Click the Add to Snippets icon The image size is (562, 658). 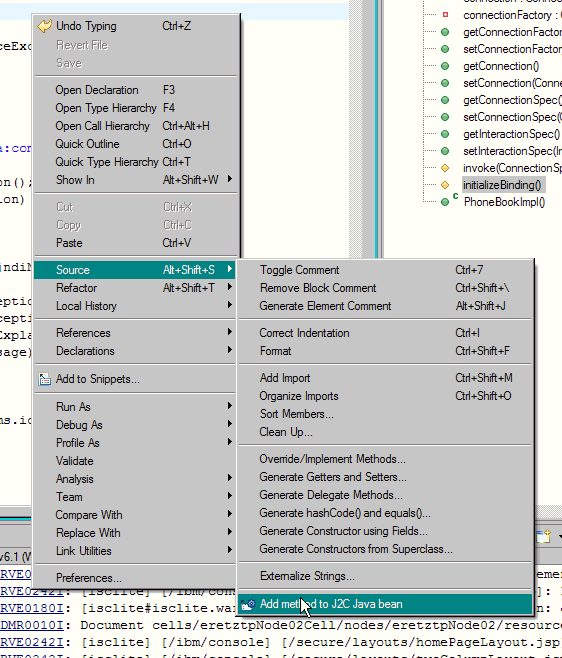(x=44, y=379)
